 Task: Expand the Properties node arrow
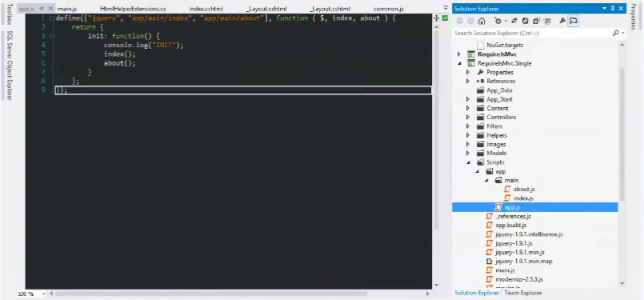[468, 72]
